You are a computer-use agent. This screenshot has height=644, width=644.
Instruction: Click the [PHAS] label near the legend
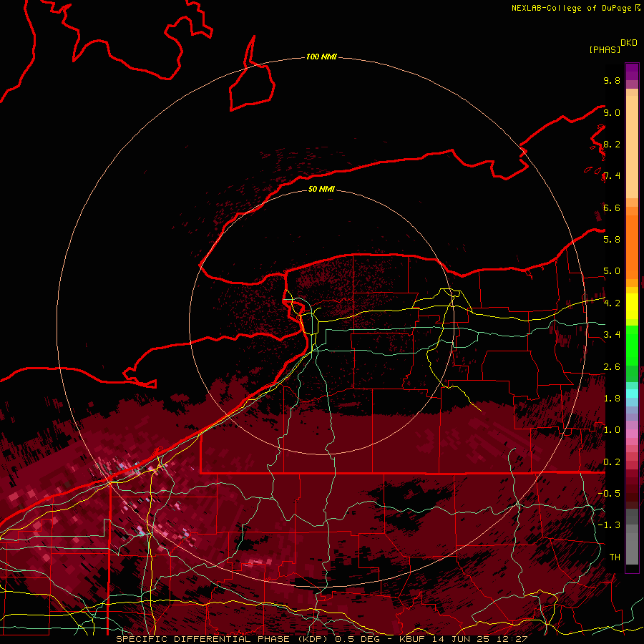point(605,49)
